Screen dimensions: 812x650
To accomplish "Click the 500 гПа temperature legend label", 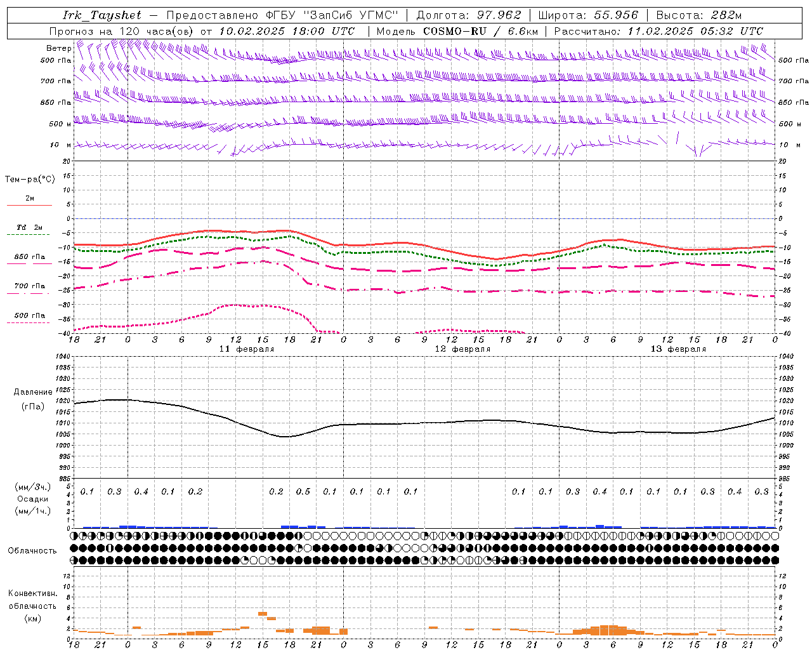I will pyautogui.click(x=30, y=315).
